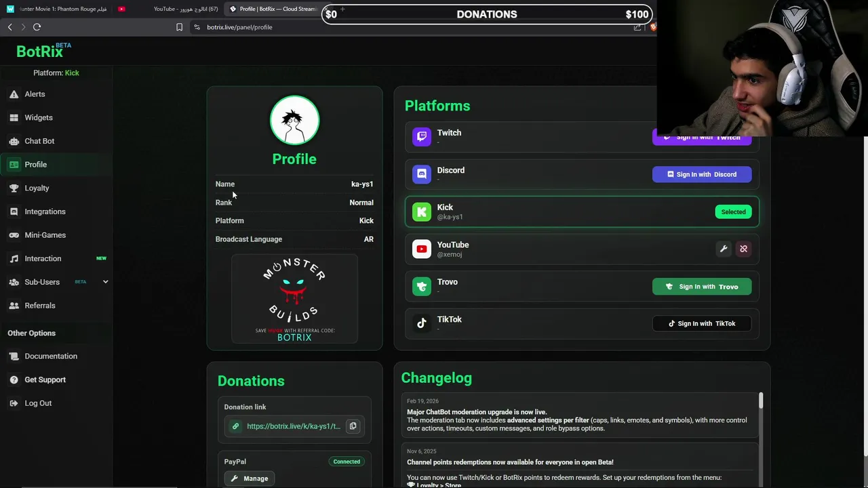The height and width of the screenshot is (488, 868).
Task: Click the "Donation link" label
Action: coord(245,407)
